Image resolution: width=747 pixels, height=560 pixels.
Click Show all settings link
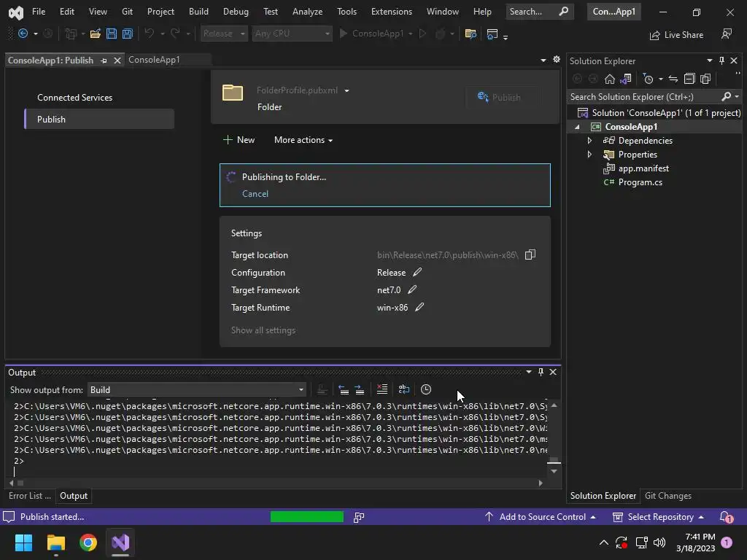tap(263, 330)
